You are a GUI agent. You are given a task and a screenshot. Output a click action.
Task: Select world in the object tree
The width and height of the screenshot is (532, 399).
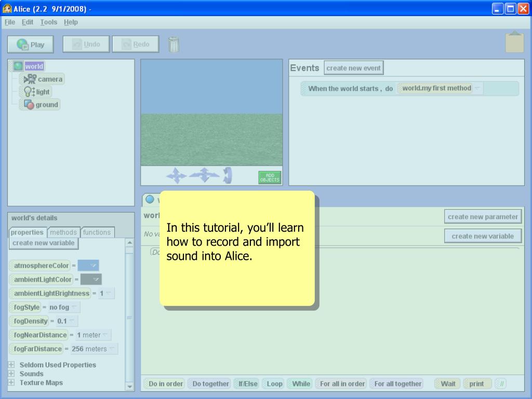34,66
